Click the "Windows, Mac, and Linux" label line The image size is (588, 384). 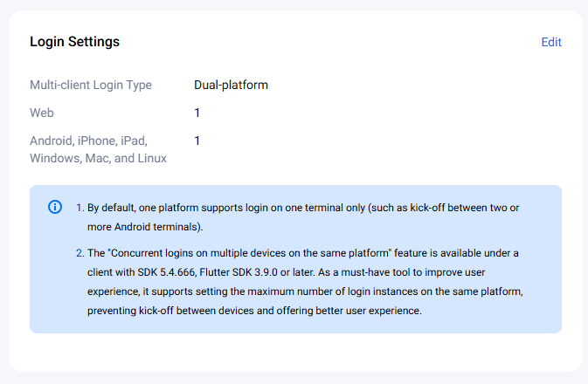coord(98,158)
